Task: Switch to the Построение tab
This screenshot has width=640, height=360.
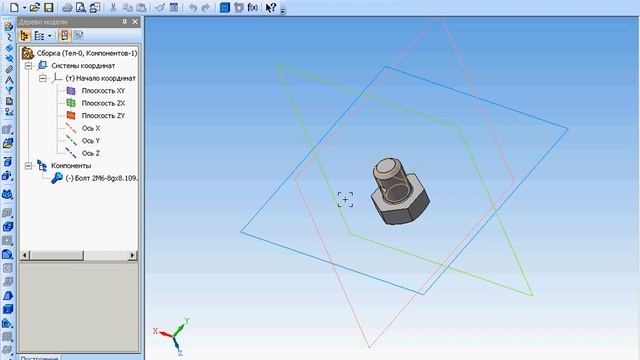Action: click(40, 357)
